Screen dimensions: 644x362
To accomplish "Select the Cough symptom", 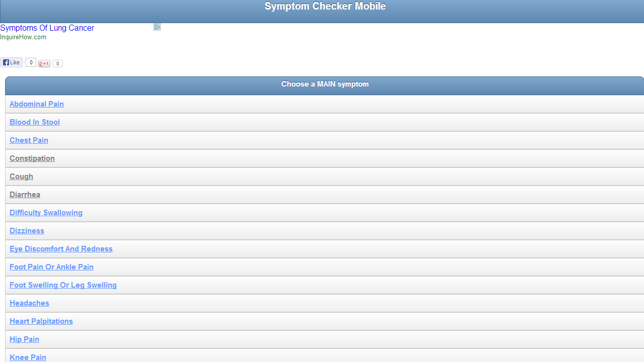I will [22, 176].
